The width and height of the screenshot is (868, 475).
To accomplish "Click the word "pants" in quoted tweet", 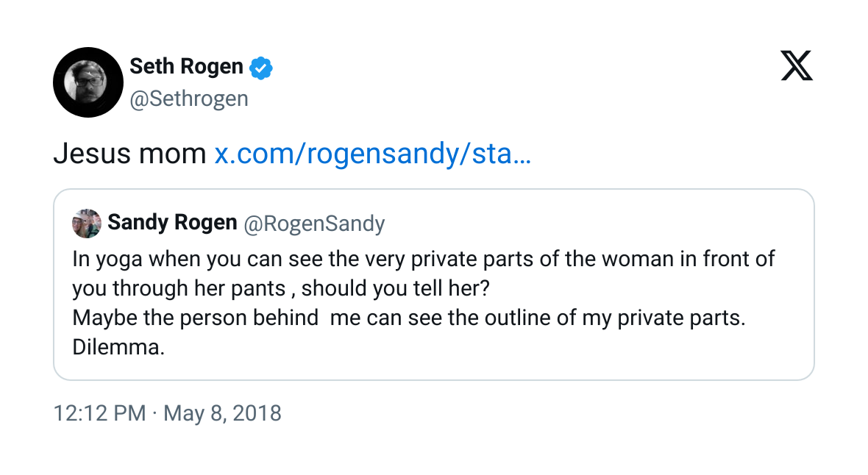I will tap(258, 288).
